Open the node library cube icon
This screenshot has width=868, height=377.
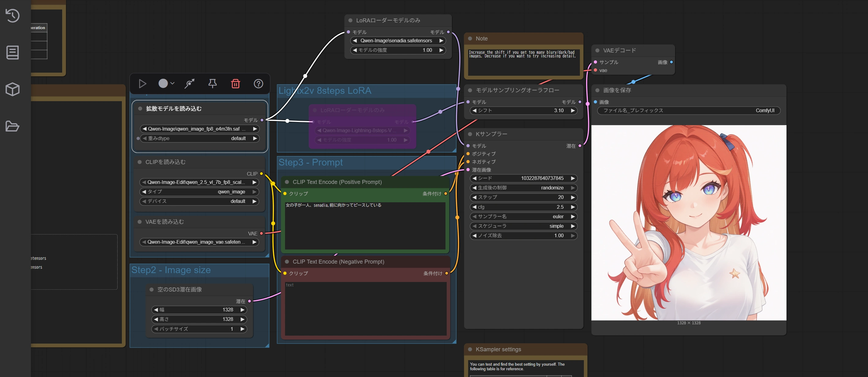tap(13, 89)
